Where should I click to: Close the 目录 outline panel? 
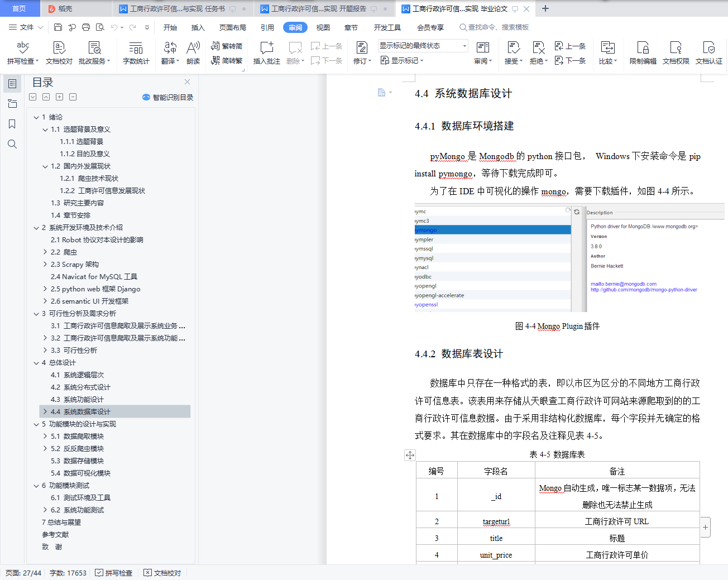187,82
